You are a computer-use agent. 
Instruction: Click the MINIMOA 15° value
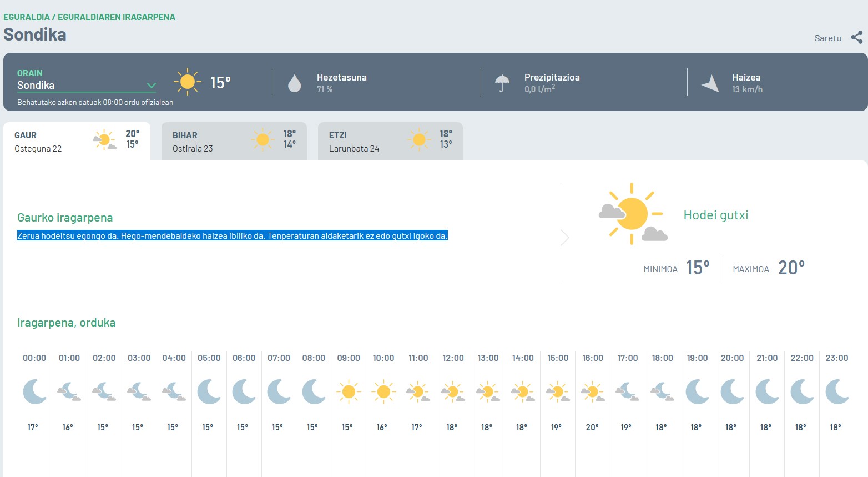698,268
